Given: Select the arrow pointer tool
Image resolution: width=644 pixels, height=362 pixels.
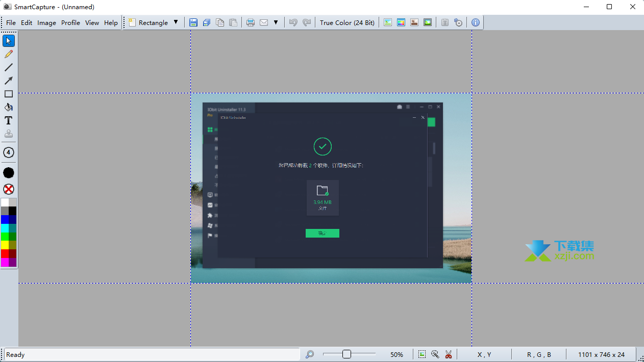Looking at the screenshot, I should (x=9, y=41).
